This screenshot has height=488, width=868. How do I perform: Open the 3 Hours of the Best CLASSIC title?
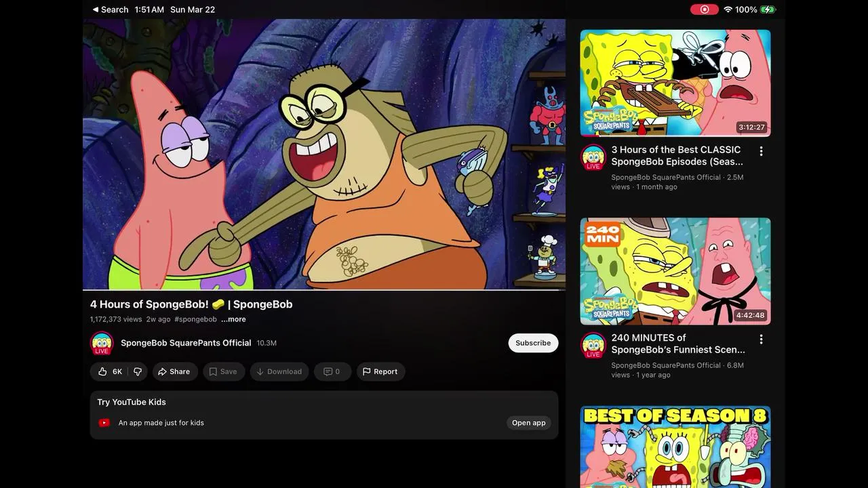[x=677, y=155]
